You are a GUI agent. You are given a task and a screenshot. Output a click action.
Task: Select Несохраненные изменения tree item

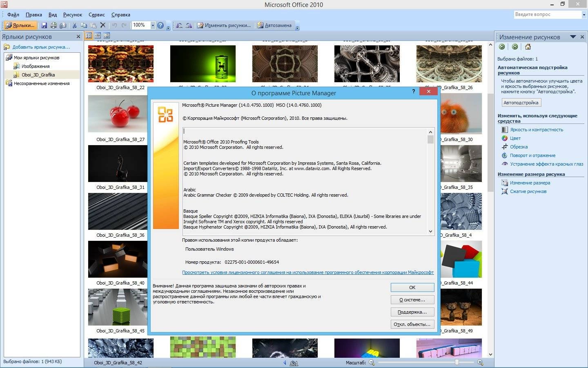42,83
